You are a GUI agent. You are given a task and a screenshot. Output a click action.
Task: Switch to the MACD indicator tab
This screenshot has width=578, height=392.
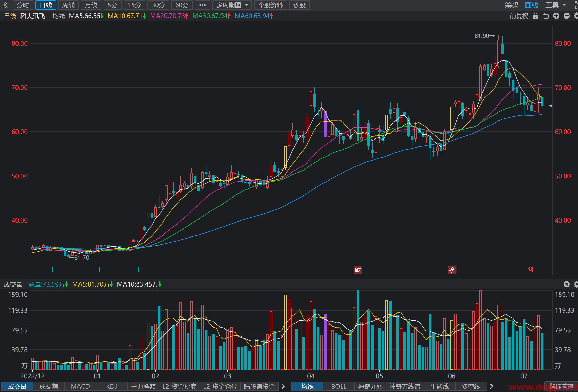pos(80,387)
